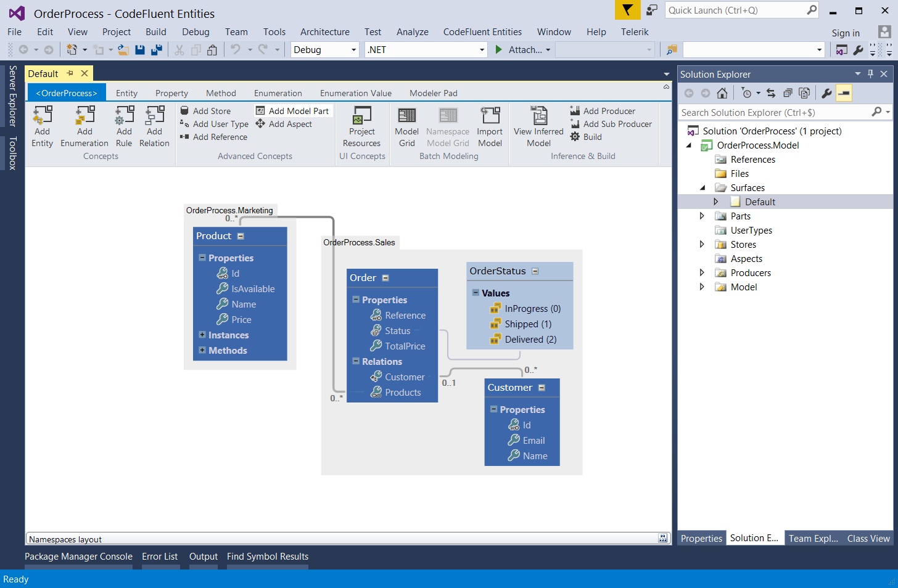898x588 pixels.
Task: Click the Search Solution Explorer field
Action: [774, 113]
